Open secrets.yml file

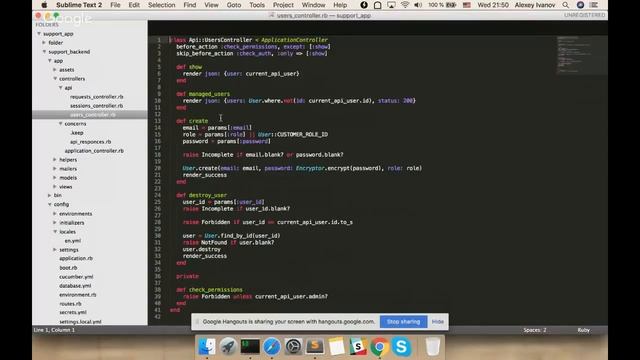pyautogui.click(x=73, y=313)
